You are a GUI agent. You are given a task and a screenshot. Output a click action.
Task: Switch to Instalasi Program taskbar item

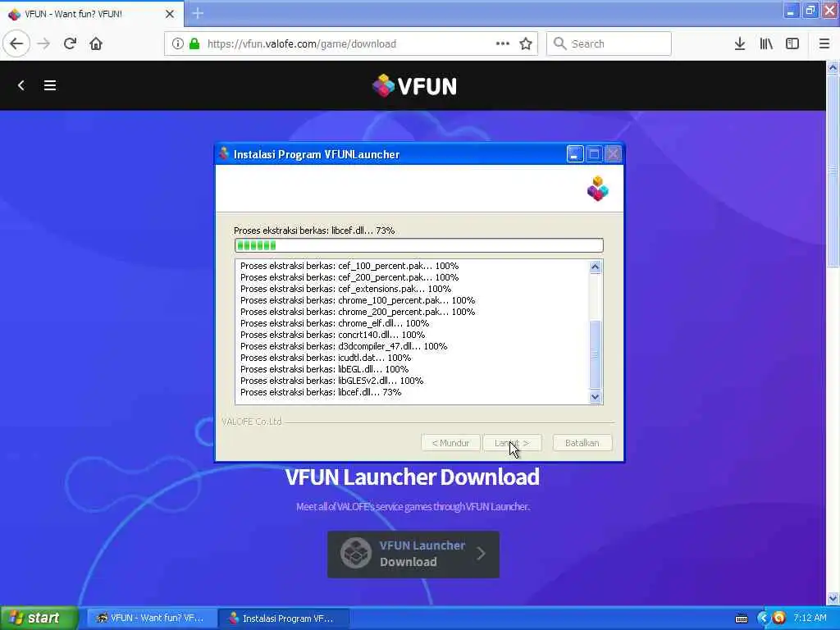point(284,619)
